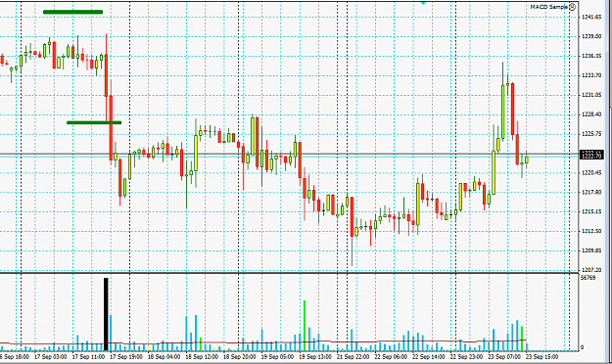The width and height of the screenshot is (612, 364).
Task: Select the upper green horizontal trend line
Action: point(73,12)
